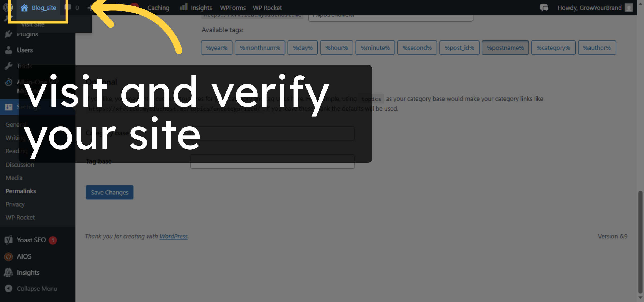Screen dimensions: 644x302
Task: Click the Users icon in the sidebar
Action: (8, 50)
